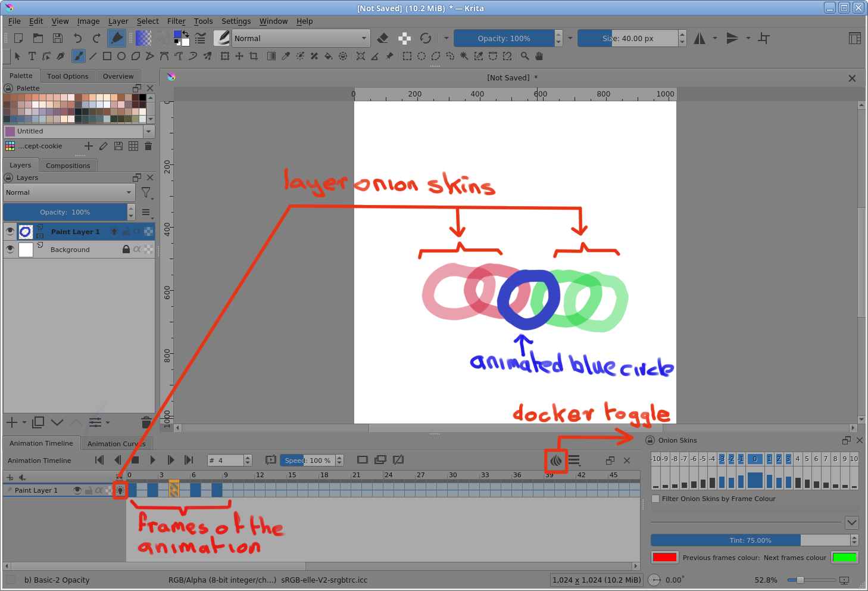
Task: Switch to the Animation Curves tab
Action: click(x=116, y=444)
